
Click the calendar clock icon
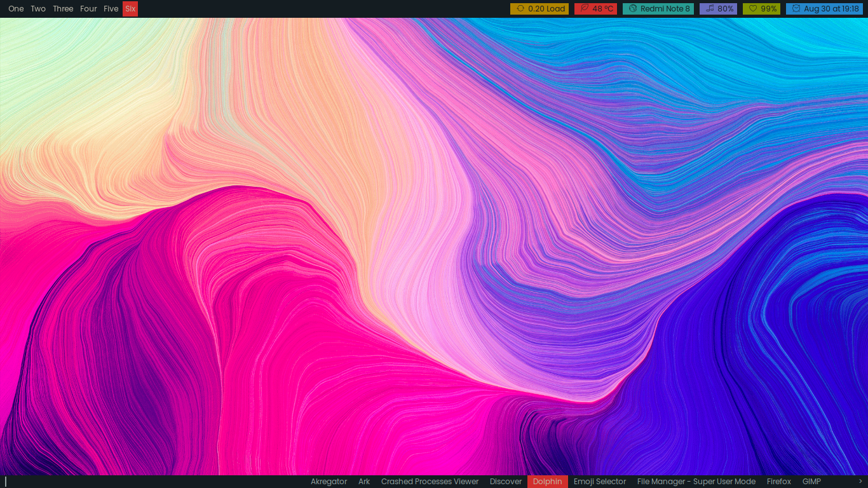[x=796, y=9]
